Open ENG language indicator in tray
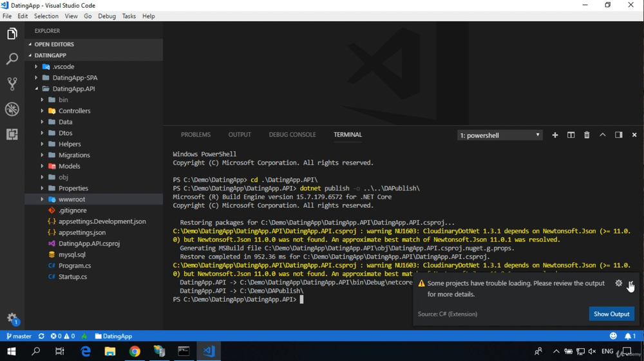Screen dimensions: 644x361 (x=607, y=351)
